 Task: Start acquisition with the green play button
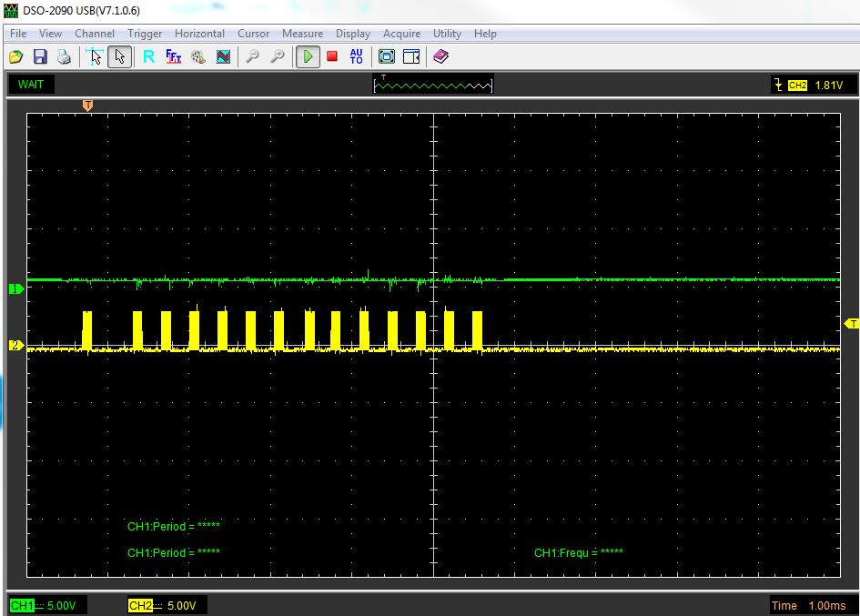pos(308,56)
